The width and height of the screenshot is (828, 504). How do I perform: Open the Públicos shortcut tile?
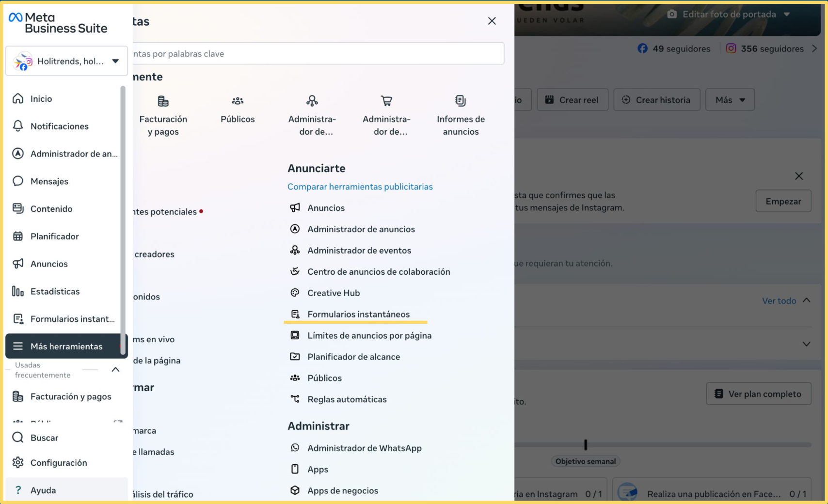(238, 110)
